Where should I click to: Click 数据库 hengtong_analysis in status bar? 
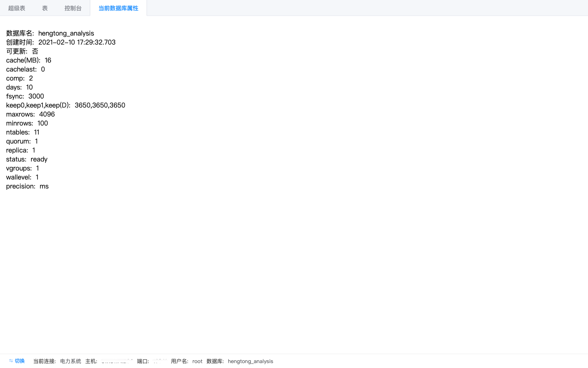(240, 361)
